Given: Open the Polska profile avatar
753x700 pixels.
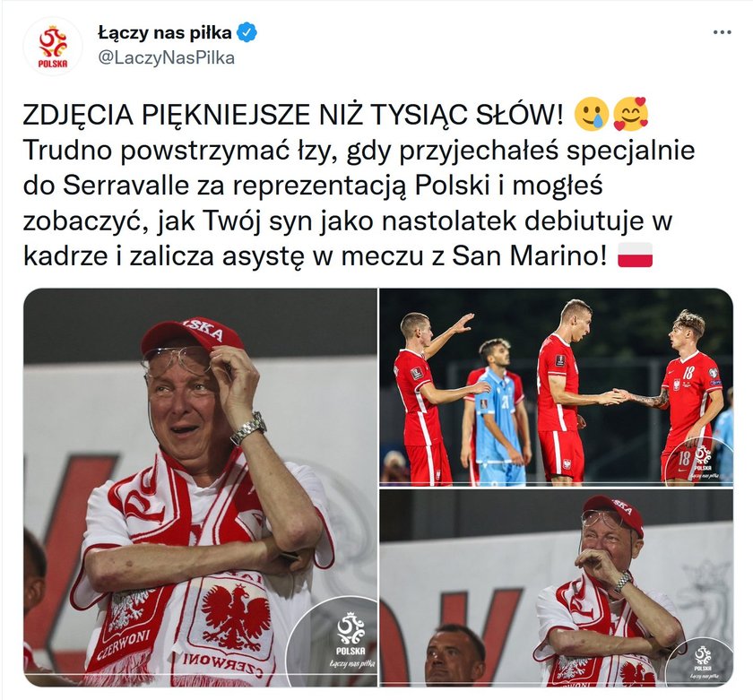Looking at the screenshot, I should click(x=53, y=46).
